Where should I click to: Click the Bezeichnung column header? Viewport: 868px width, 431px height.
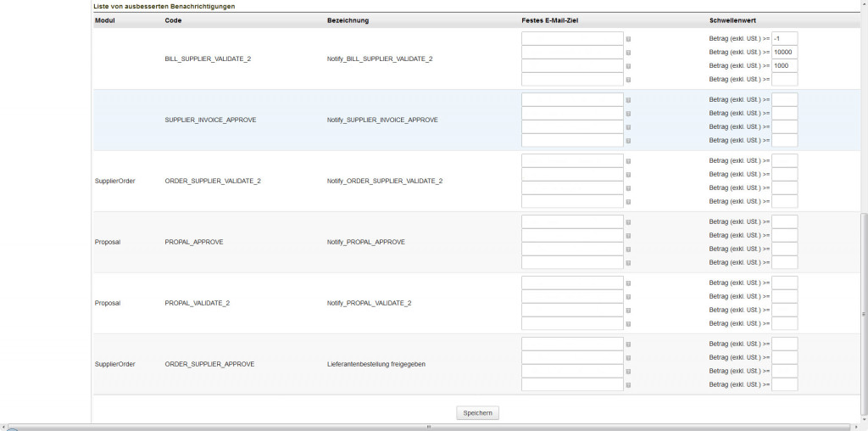tap(348, 20)
